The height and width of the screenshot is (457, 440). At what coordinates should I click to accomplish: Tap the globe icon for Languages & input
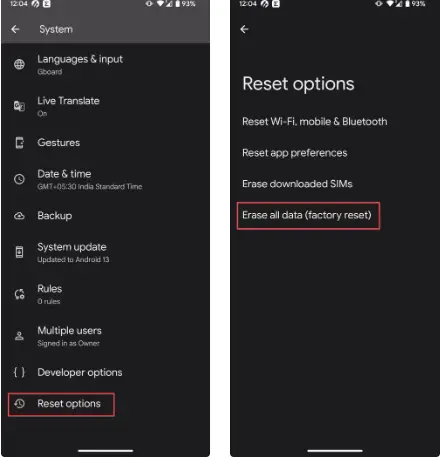click(x=19, y=64)
